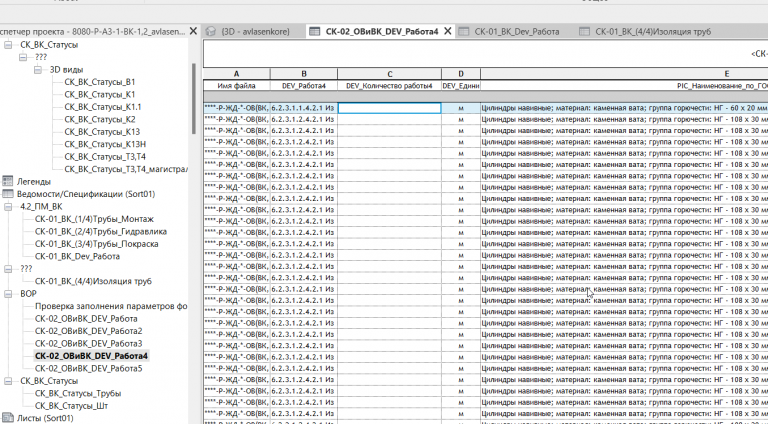This screenshot has width=768, height=424.
Task: Select Листы (Sort01) node
Action: (x=45, y=418)
